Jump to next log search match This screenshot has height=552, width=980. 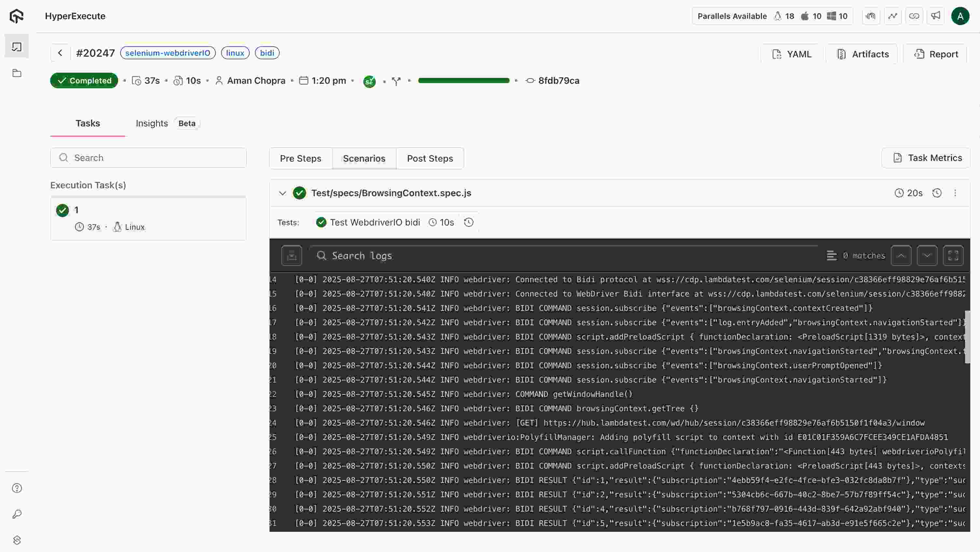(x=927, y=255)
